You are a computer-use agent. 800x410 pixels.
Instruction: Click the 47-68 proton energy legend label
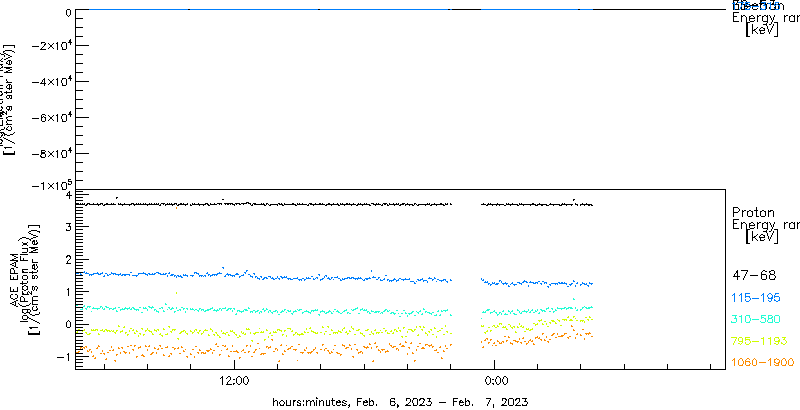coord(754,276)
